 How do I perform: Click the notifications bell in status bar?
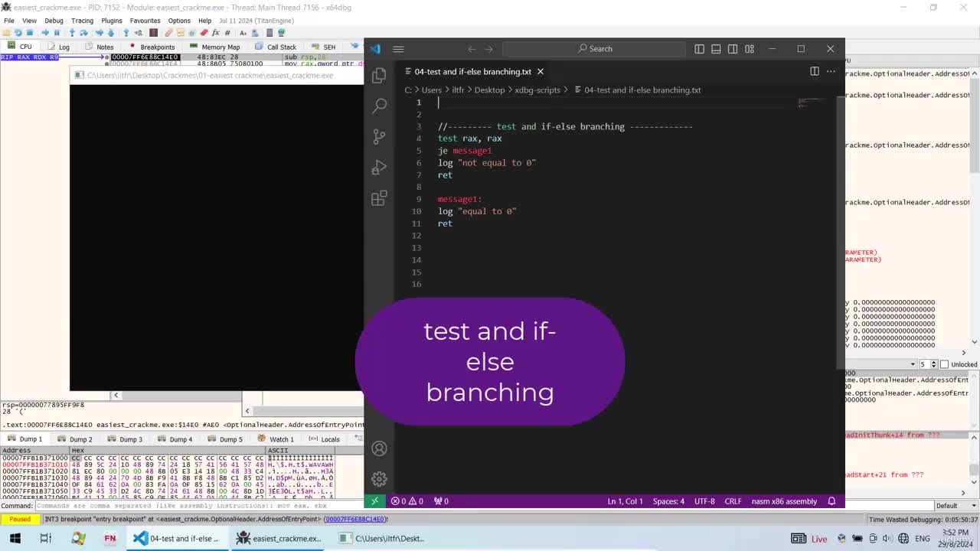(831, 501)
